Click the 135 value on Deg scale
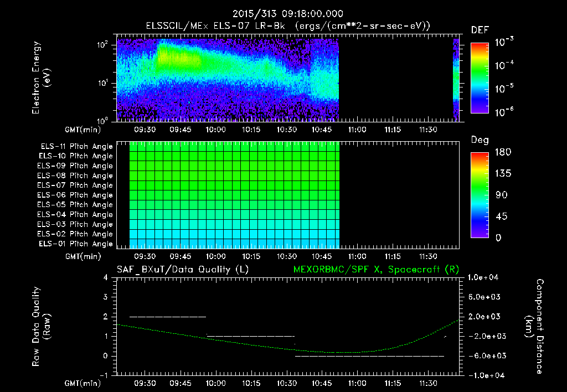The image size is (567, 392). click(503, 173)
